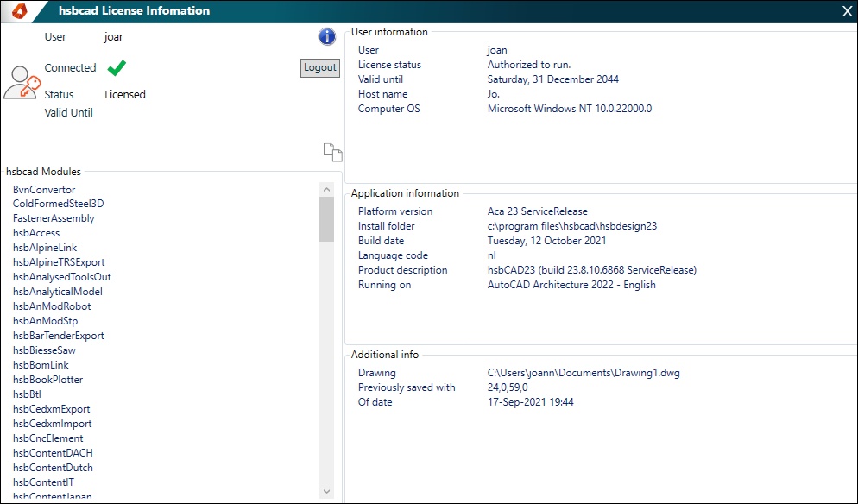Click the modules list scrollbar thumb
Screen dimensions: 858x504
coord(326,219)
